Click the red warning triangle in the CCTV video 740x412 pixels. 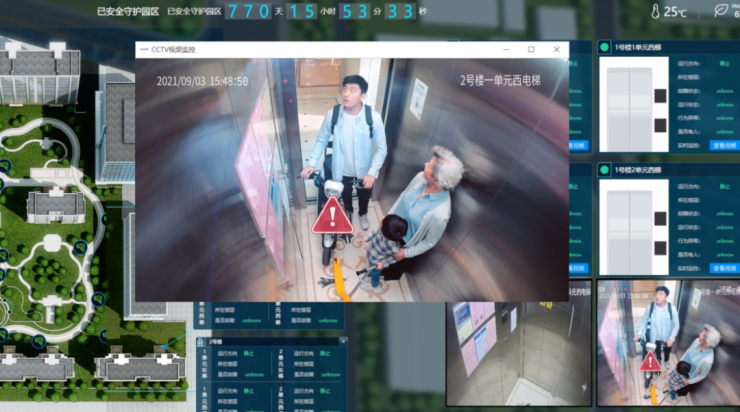(x=332, y=216)
